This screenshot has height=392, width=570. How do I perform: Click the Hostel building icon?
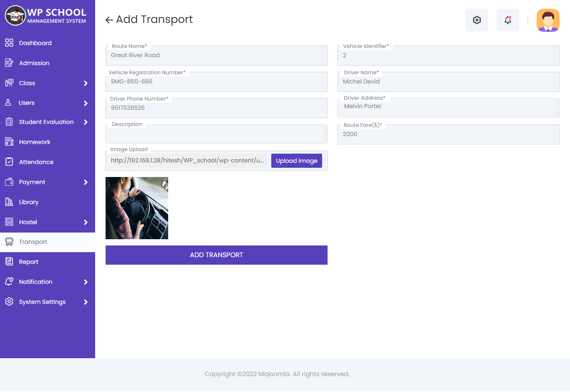click(9, 222)
